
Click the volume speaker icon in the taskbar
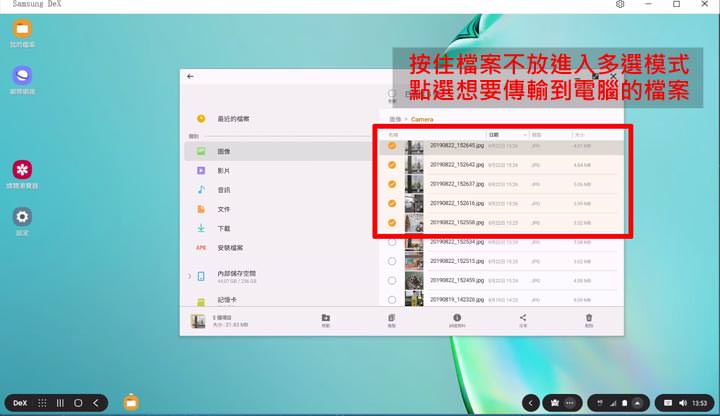click(683, 403)
